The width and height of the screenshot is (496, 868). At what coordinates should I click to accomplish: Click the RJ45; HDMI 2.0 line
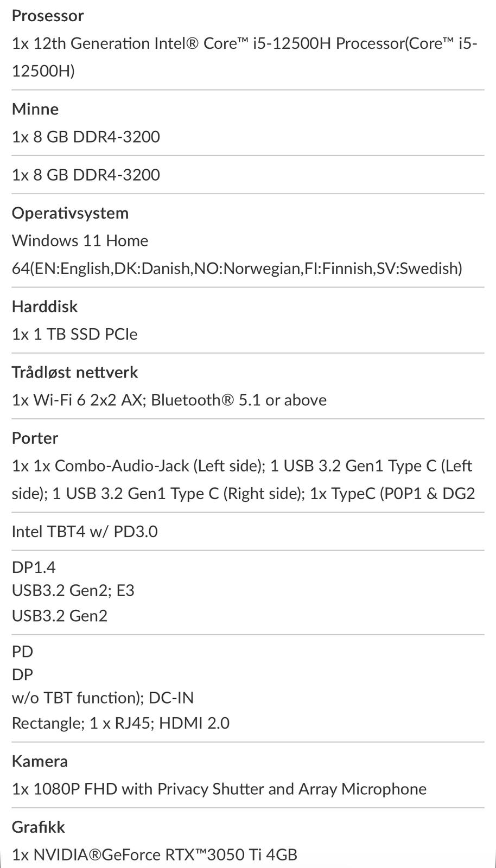(120, 723)
